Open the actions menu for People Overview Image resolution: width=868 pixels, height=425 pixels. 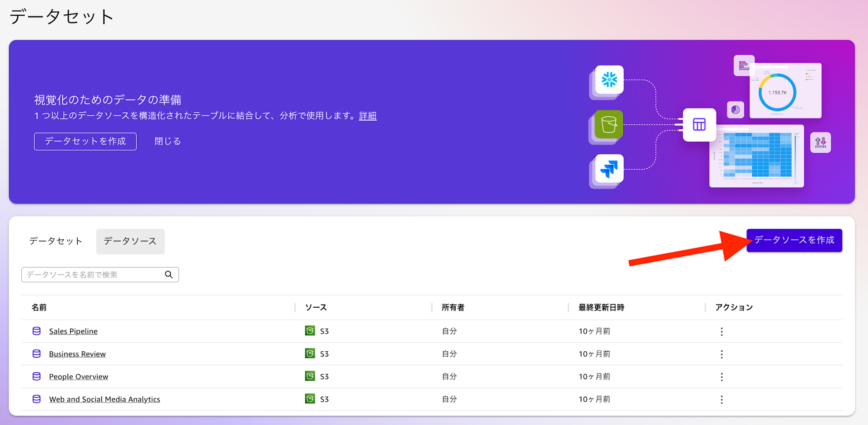[721, 376]
